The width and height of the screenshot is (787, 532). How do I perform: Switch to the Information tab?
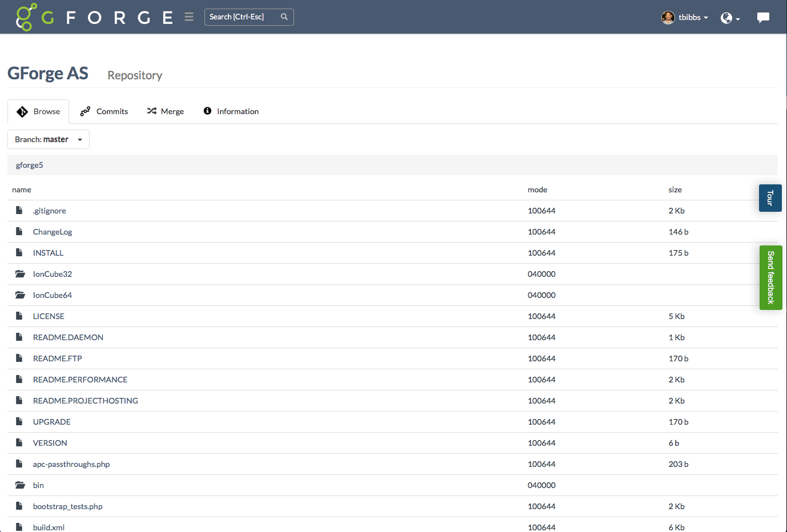tap(238, 111)
